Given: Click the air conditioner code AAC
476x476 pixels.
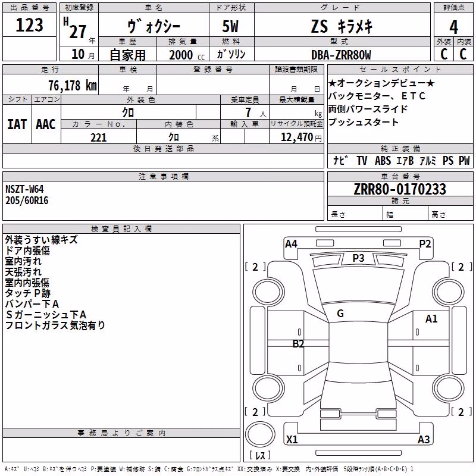Looking at the screenshot, I should pyautogui.click(x=46, y=124).
